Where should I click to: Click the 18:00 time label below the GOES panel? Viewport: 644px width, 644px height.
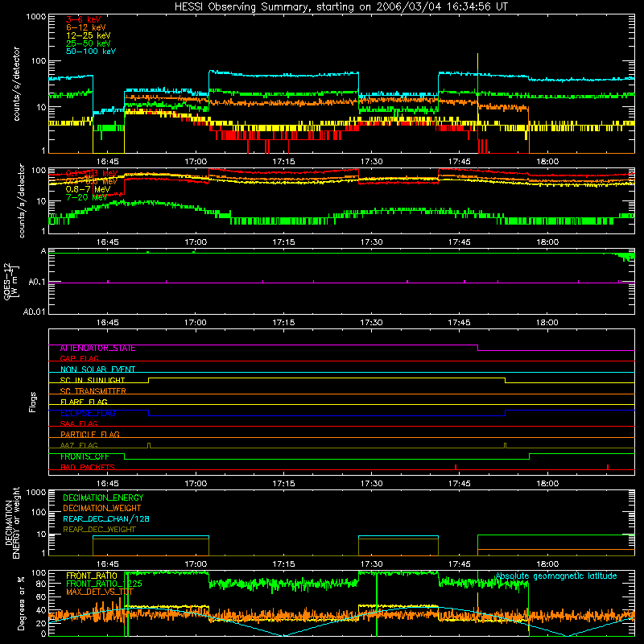pos(547,323)
